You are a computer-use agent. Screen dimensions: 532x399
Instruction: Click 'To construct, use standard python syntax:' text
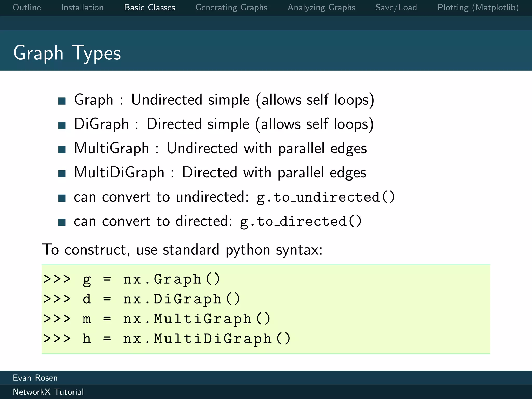point(182,250)
